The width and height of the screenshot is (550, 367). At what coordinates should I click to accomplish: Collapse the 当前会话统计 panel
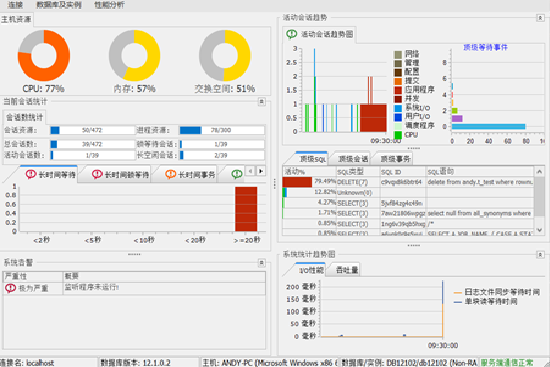point(261,102)
